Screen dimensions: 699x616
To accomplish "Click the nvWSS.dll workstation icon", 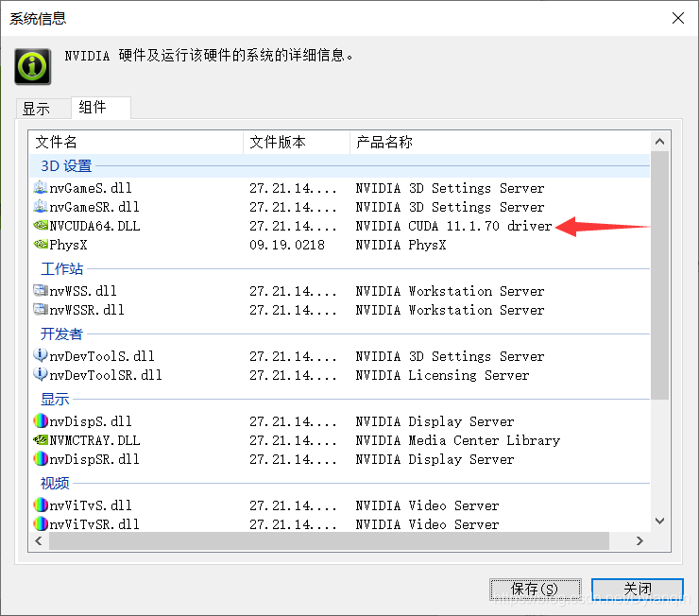I will 40,291.
